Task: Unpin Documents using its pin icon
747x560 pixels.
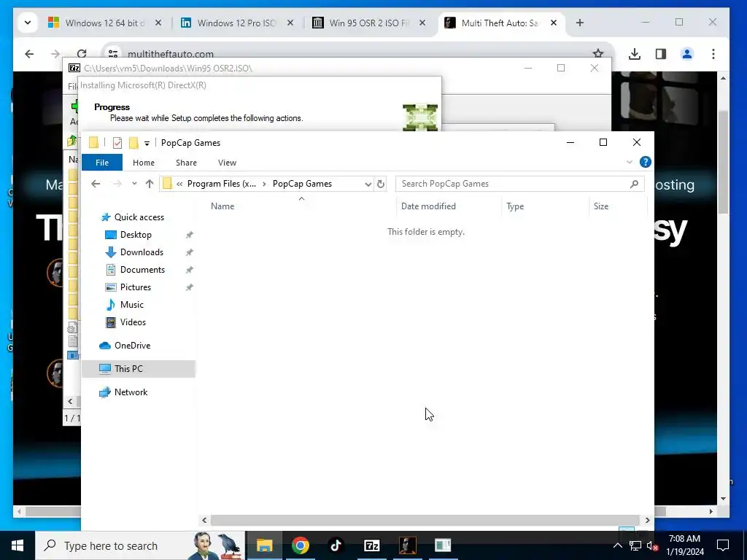Action: pyautogui.click(x=189, y=270)
